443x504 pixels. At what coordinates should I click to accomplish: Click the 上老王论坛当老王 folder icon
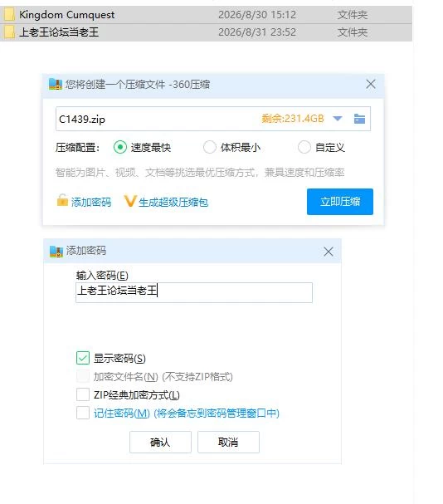[x=9, y=32]
